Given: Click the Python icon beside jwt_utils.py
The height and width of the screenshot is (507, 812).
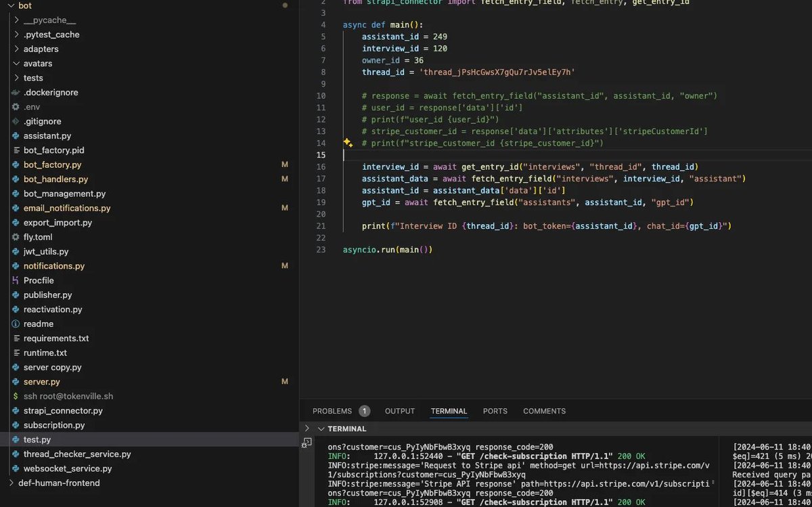Looking at the screenshot, I should tap(16, 251).
